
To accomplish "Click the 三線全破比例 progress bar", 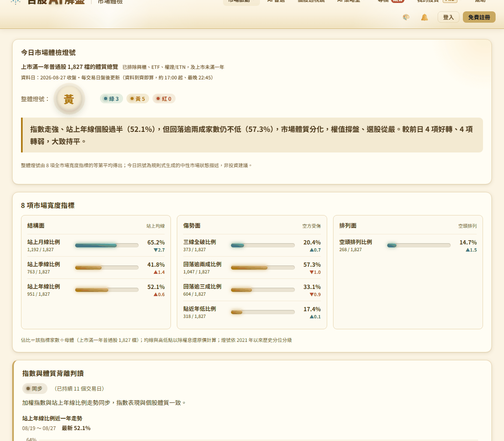I will pos(263,245).
